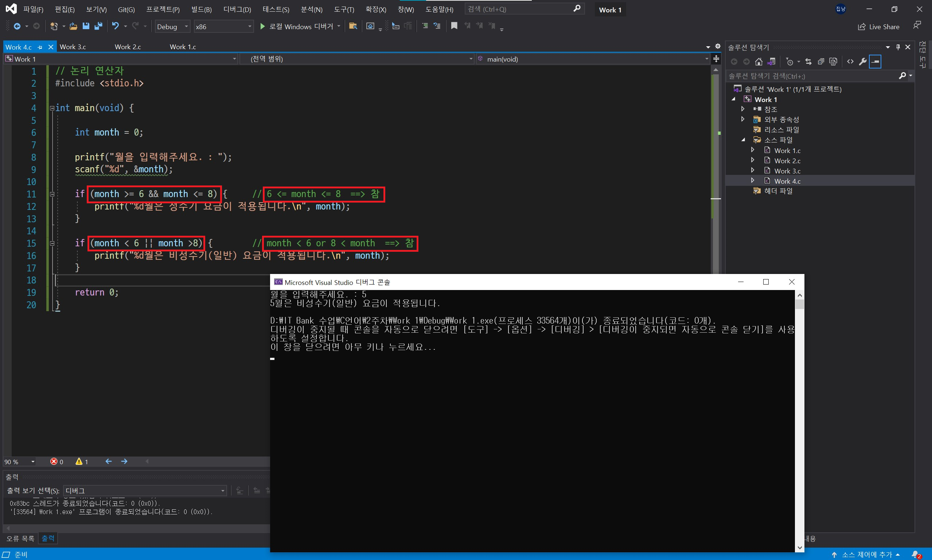Click the Find in Files toolbar icon
Image resolution: width=932 pixels, height=560 pixels.
(x=353, y=26)
